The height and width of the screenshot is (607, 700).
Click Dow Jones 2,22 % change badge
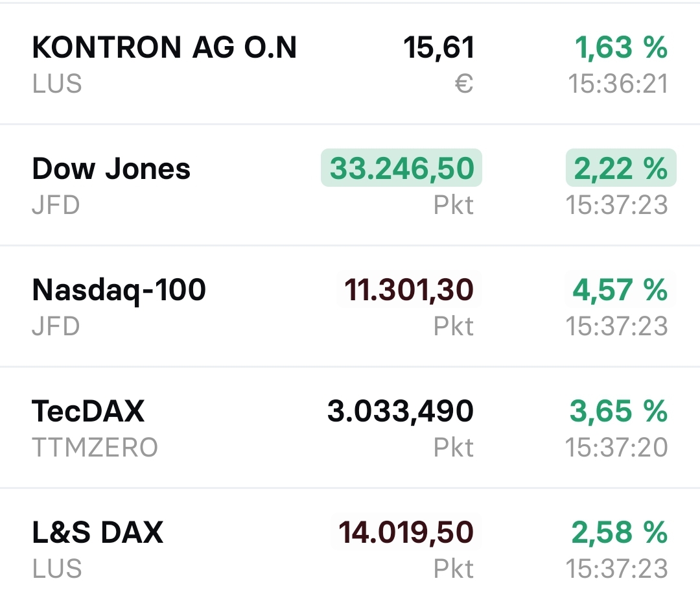pos(620,169)
